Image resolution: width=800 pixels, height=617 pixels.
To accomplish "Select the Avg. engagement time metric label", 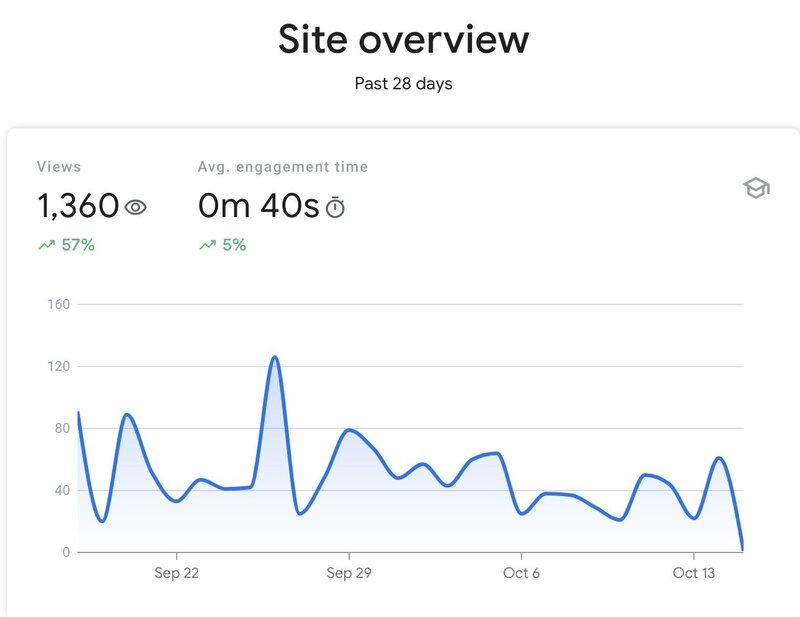I will (283, 167).
